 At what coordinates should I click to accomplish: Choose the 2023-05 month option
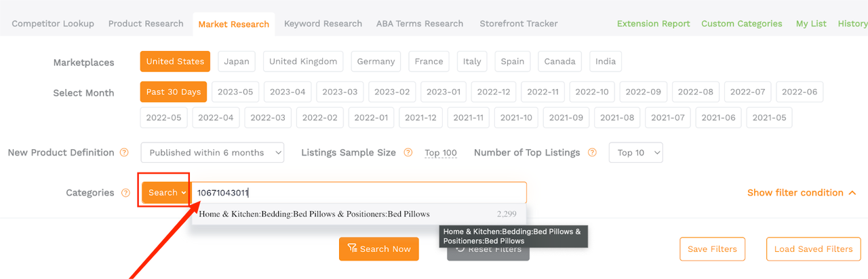pos(235,92)
